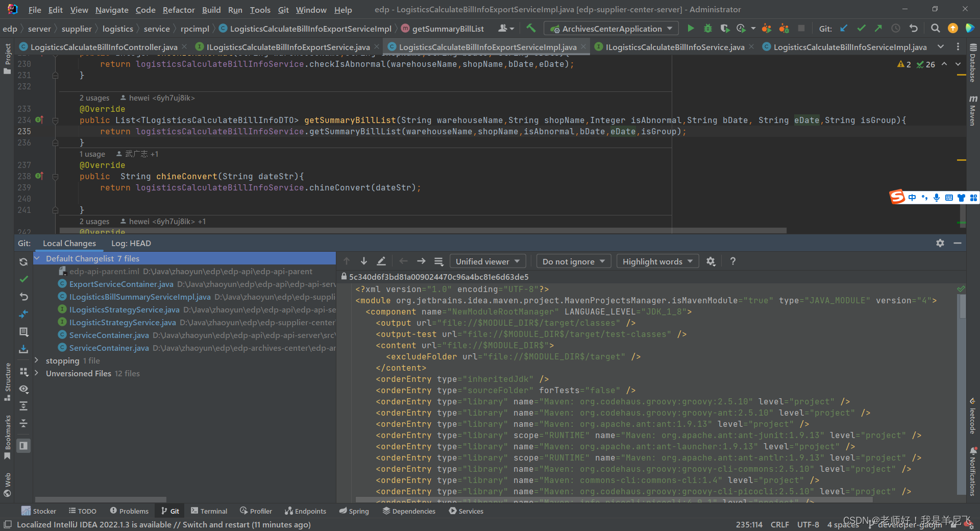Open the Services tool window
The height and width of the screenshot is (531, 980).
[466, 511]
